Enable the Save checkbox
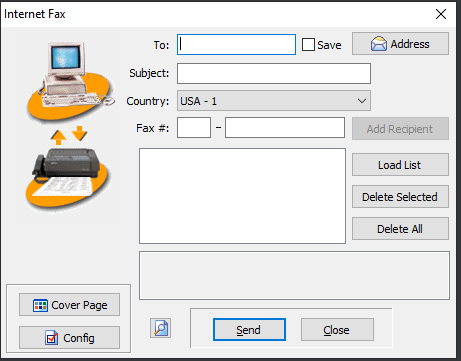This screenshot has width=461, height=361. pos(308,44)
